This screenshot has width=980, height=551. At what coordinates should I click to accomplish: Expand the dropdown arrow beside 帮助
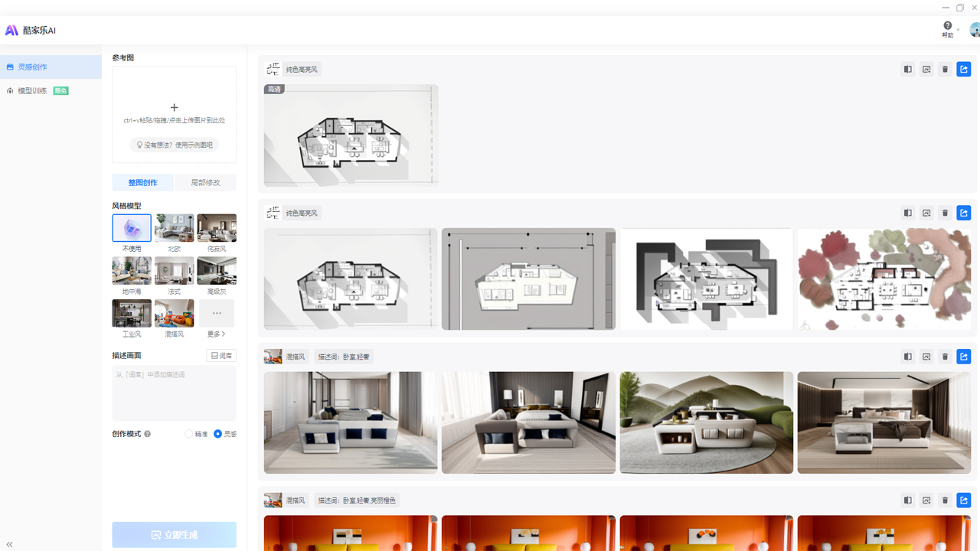point(958,30)
